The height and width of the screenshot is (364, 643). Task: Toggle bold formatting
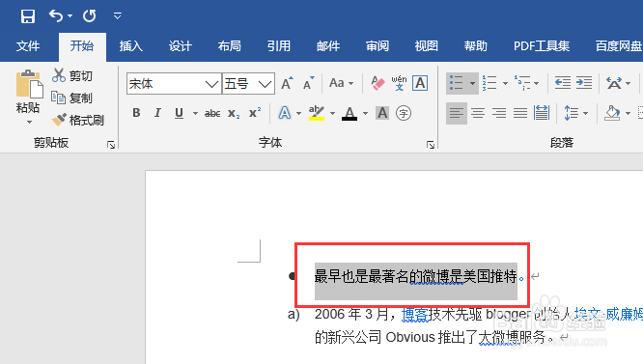(x=136, y=113)
